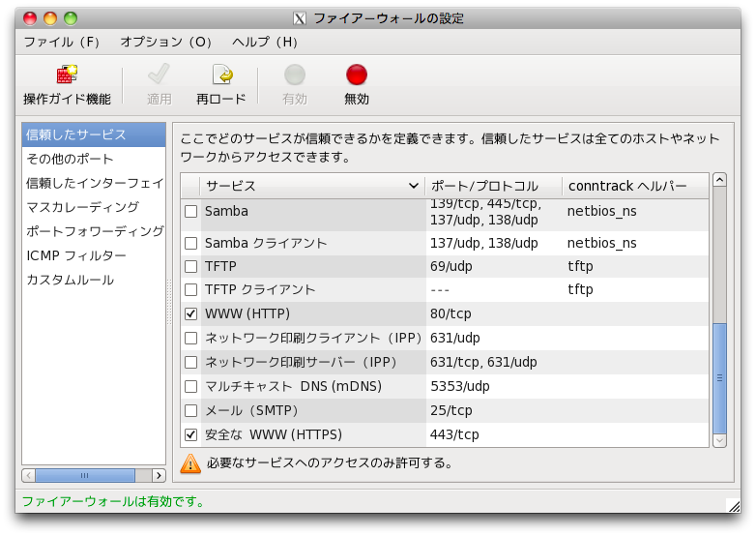Click the red 無効 disable icon
The width and height of the screenshot is (756, 536).
pyautogui.click(x=357, y=75)
